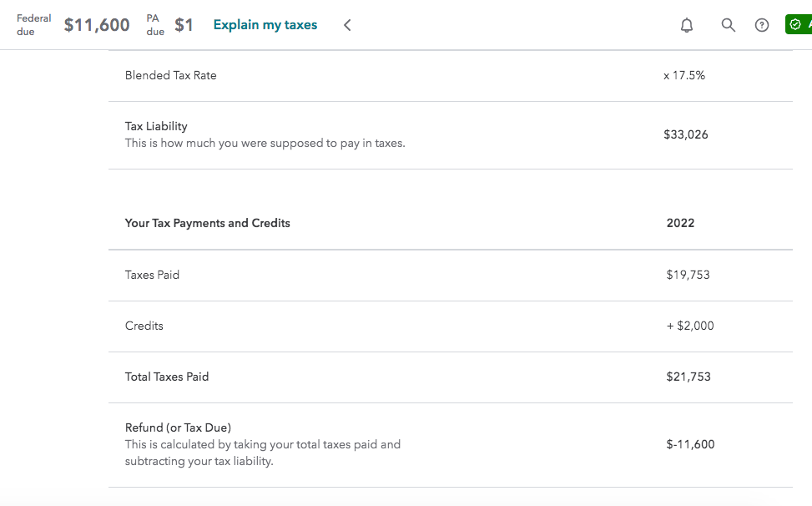Select the PA due amount $1

click(184, 25)
